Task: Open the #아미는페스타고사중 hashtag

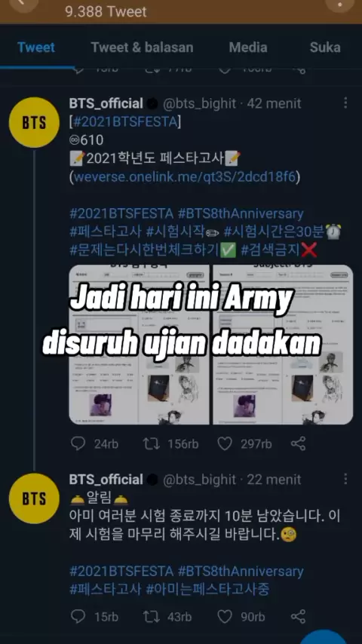Action: click(208, 590)
